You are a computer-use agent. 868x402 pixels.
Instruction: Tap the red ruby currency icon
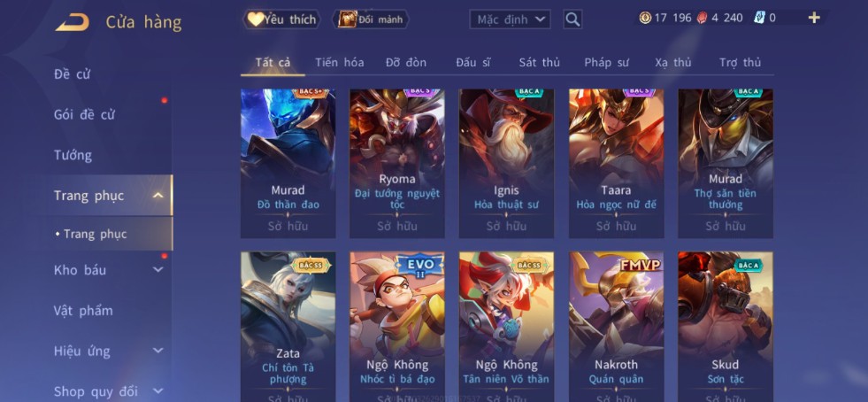703,18
